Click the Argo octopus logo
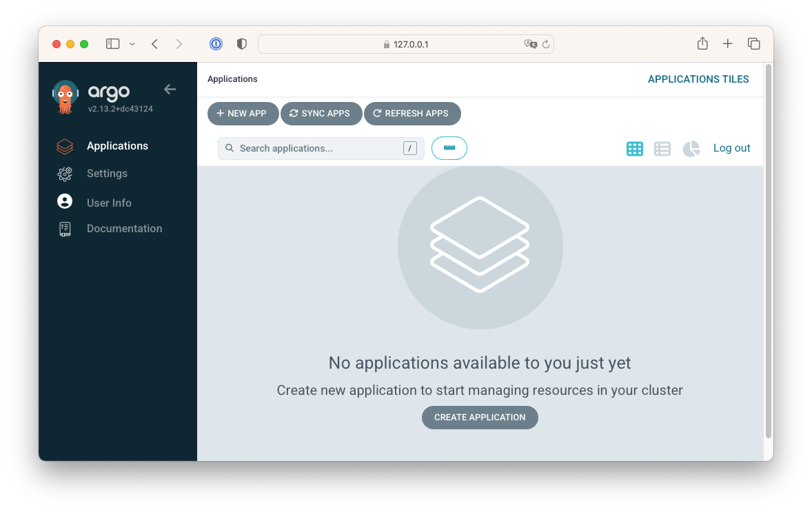812x512 pixels. pos(65,96)
